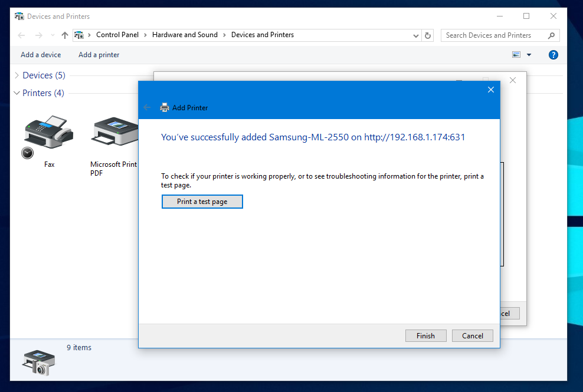
Task: Open the address bar history dropdown
Action: [x=417, y=35]
